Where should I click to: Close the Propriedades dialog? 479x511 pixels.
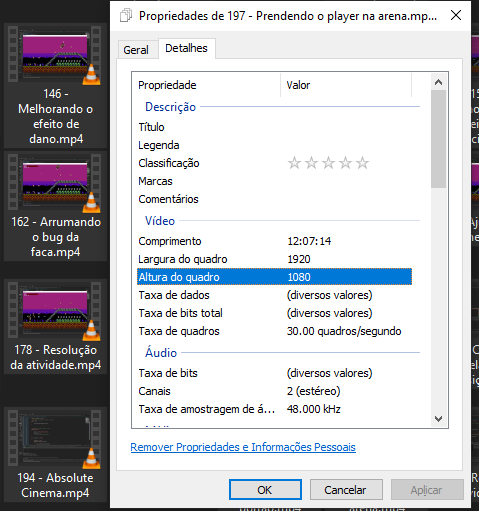click(x=456, y=15)
